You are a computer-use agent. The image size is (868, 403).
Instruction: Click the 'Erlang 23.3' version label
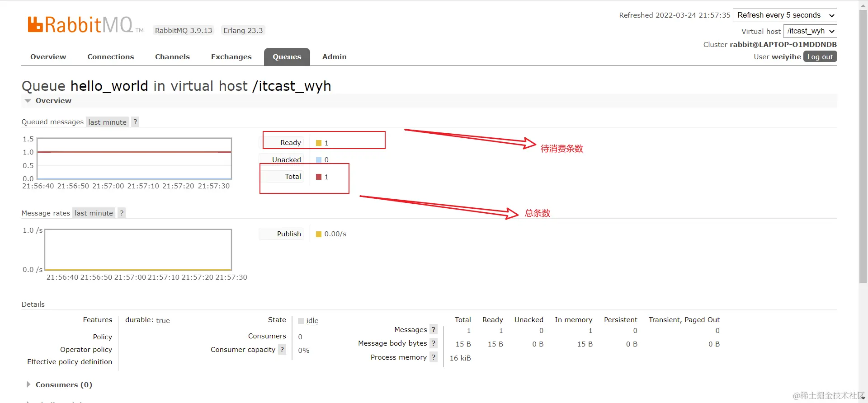point(243,31)
